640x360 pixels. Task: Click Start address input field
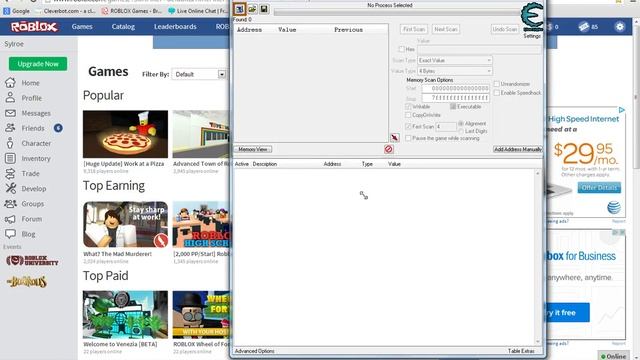[455, 88]
